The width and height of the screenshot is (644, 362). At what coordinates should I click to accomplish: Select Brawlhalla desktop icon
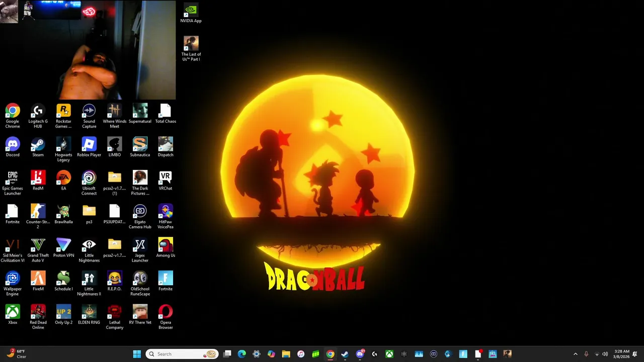pos(63,214)
